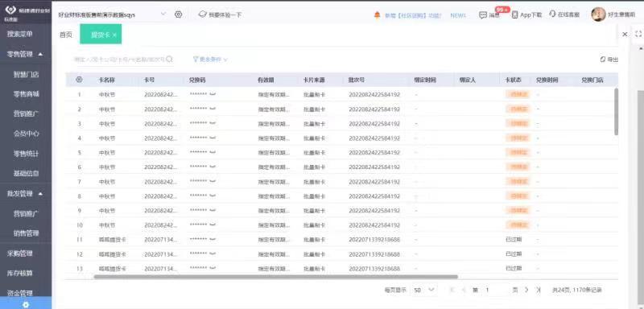Viewport: 644px width, 309px height.
Task: Open 基础信息 in the sidebar
Action: [26, 173]
